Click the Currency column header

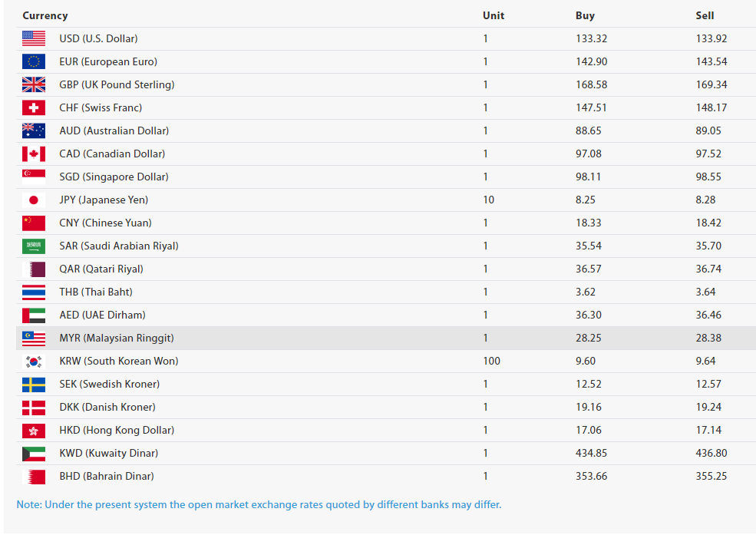(x=45, y=15)
